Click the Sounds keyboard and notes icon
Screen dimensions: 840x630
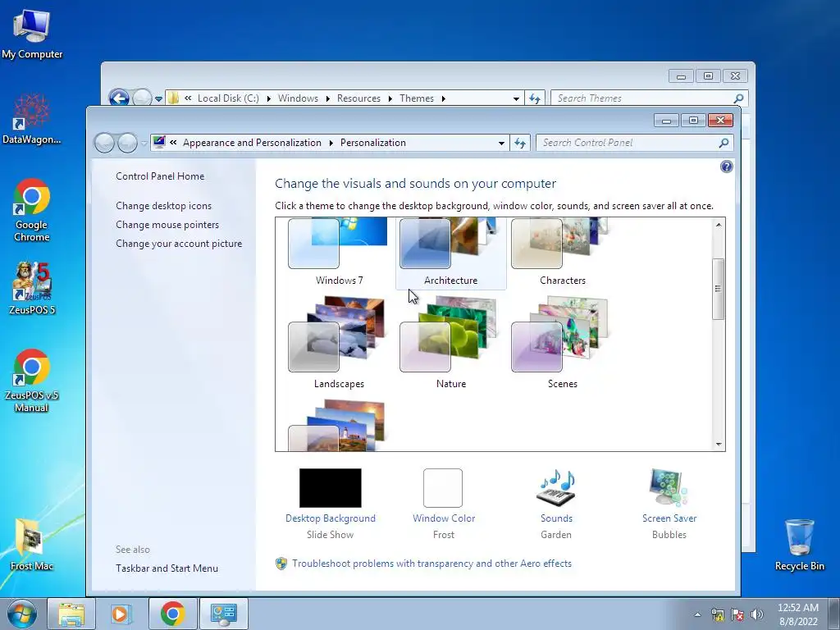[556, 487]
